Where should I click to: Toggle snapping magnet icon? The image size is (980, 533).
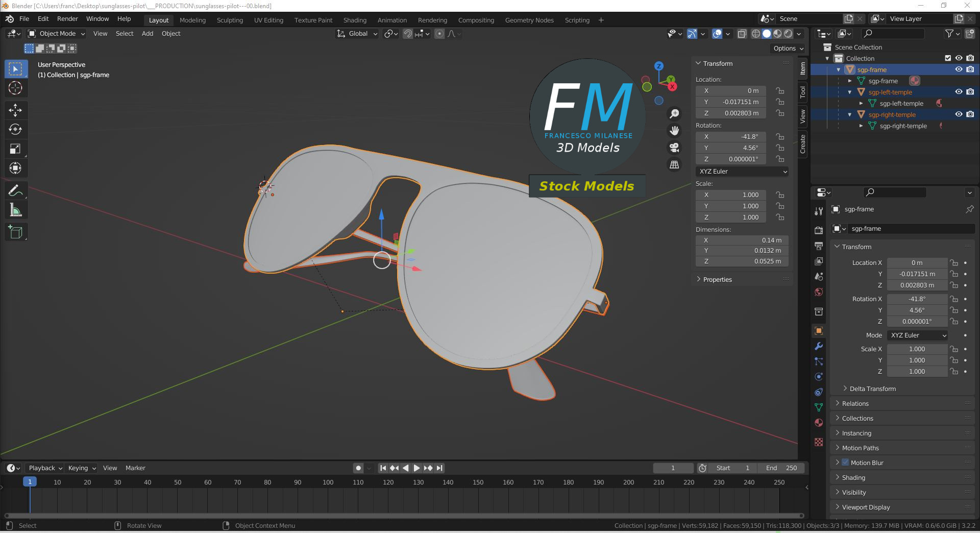click(x=408, y=34)
